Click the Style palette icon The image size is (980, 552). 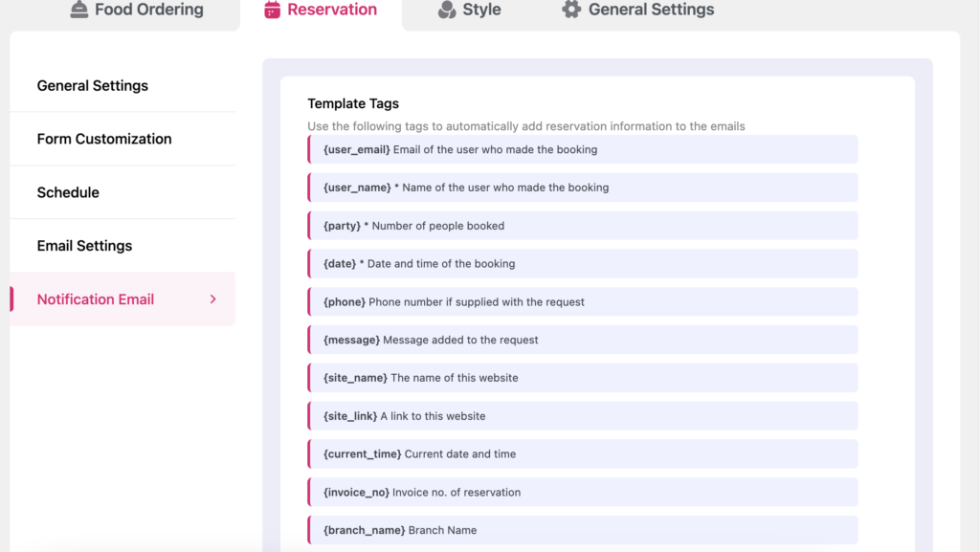pyautogui.click(x=447, y=10)
